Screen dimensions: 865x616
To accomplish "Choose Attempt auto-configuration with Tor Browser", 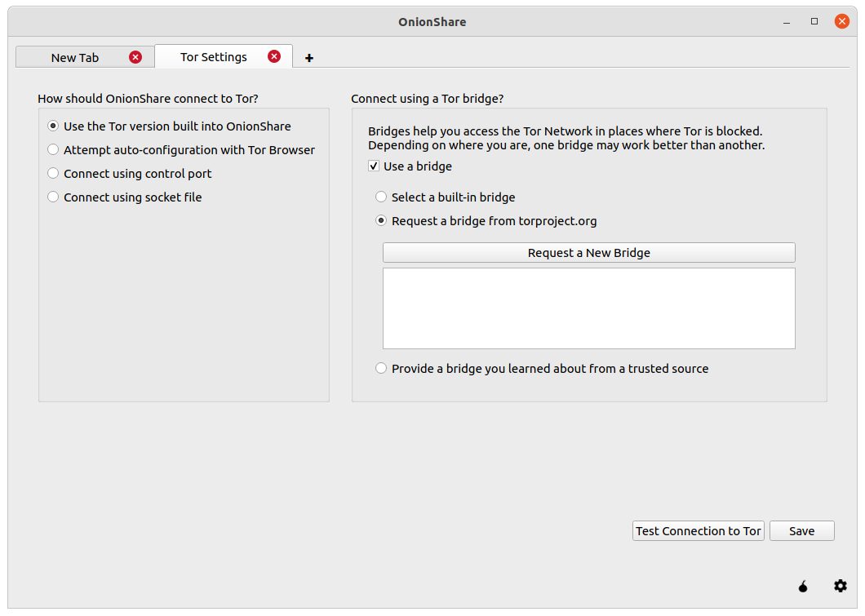I will pyautogui.click(x=54, y=150).
